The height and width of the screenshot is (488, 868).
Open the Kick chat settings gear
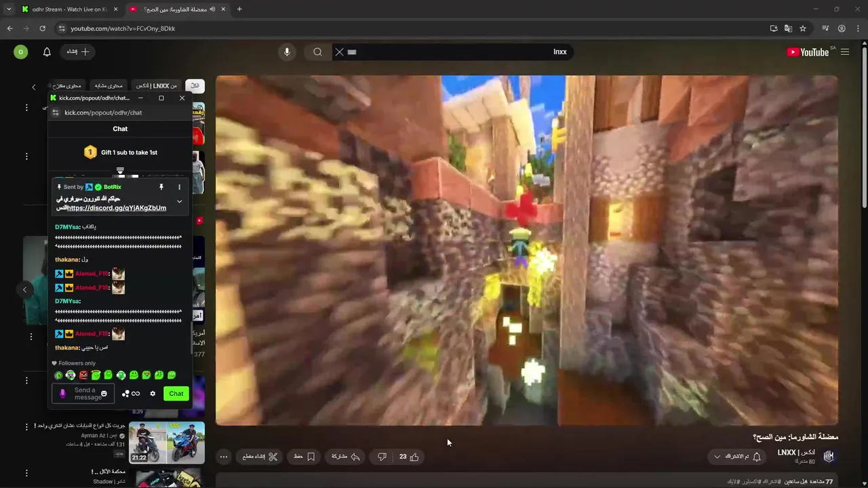coord(153,394)
